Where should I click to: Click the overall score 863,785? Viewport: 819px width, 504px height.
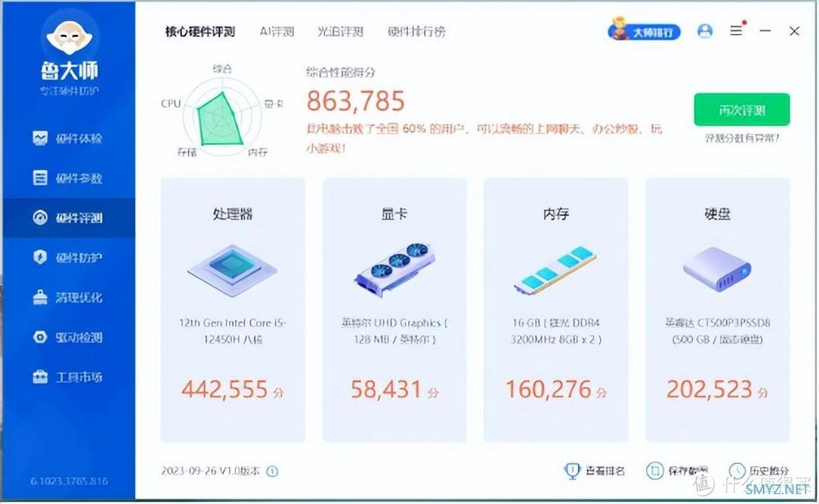[x=356, y=101]
